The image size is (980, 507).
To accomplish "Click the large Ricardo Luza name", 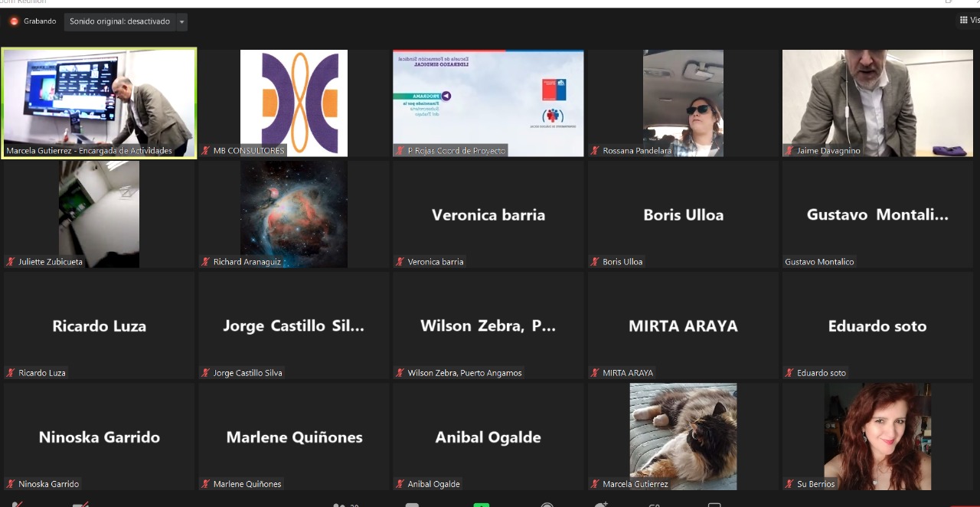I will pos(99,326).
